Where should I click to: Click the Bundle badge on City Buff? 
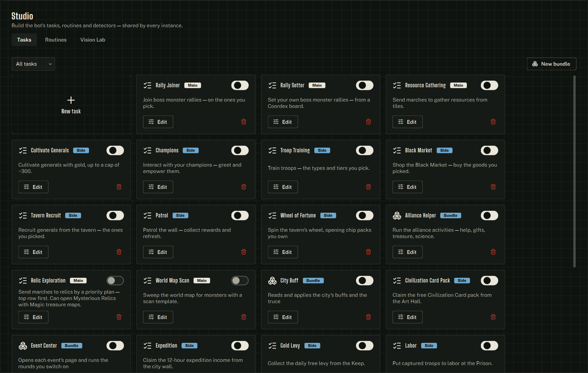(x=313, y=281)
